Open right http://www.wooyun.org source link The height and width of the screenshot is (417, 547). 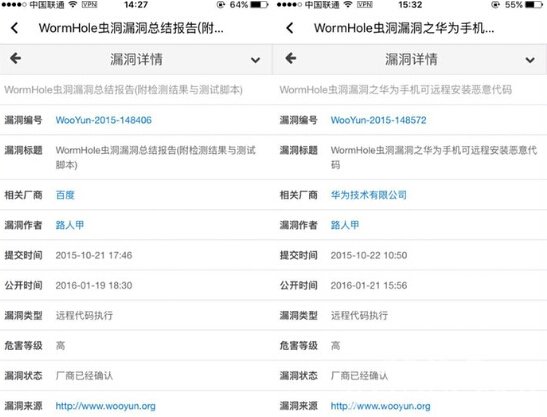tap(381, 406)
